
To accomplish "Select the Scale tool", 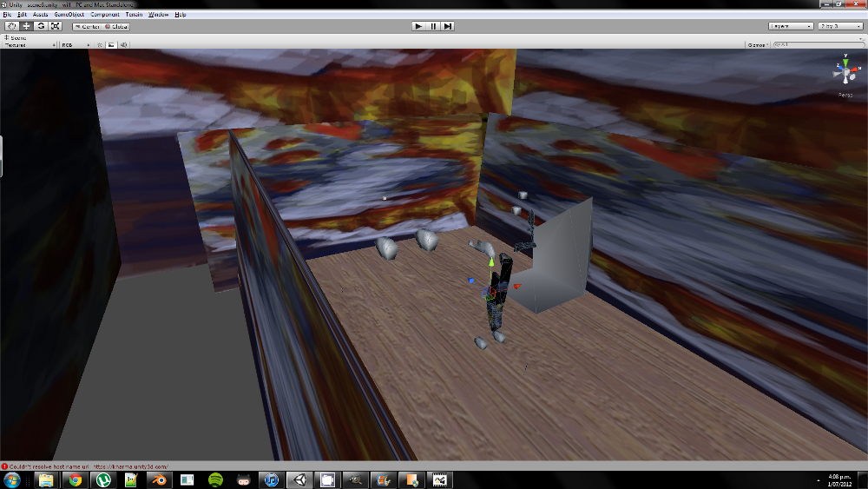I will [55, 26].
